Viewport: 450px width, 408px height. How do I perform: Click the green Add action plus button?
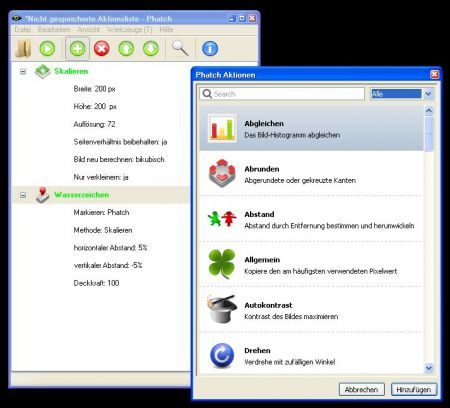(x=77, y=49)
